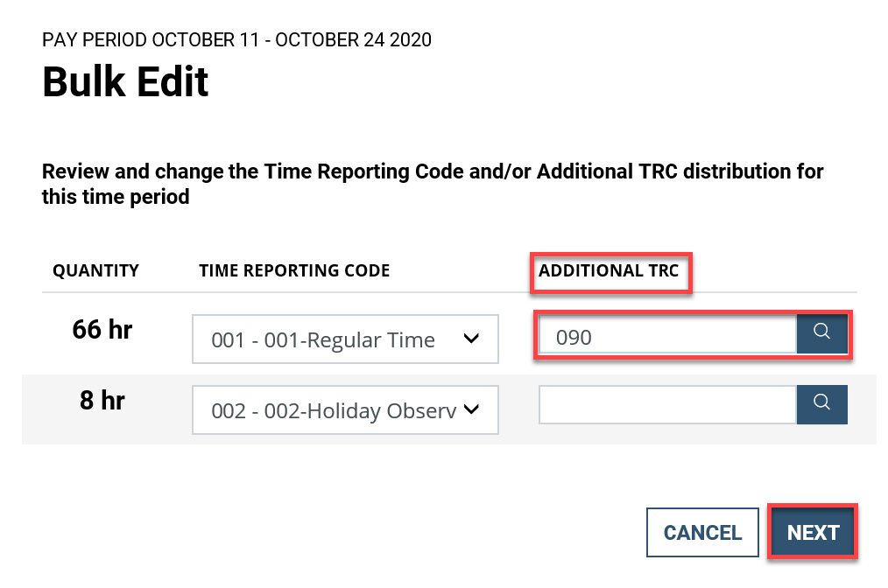
Task: Click the Bulk Edit page title
Action: [x=124, y=81]
